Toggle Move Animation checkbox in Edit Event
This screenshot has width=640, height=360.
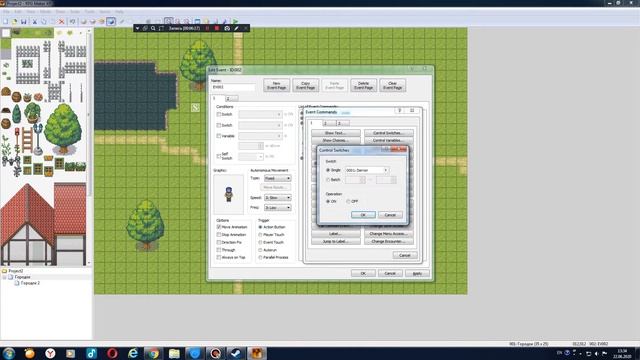click(219, 227)
